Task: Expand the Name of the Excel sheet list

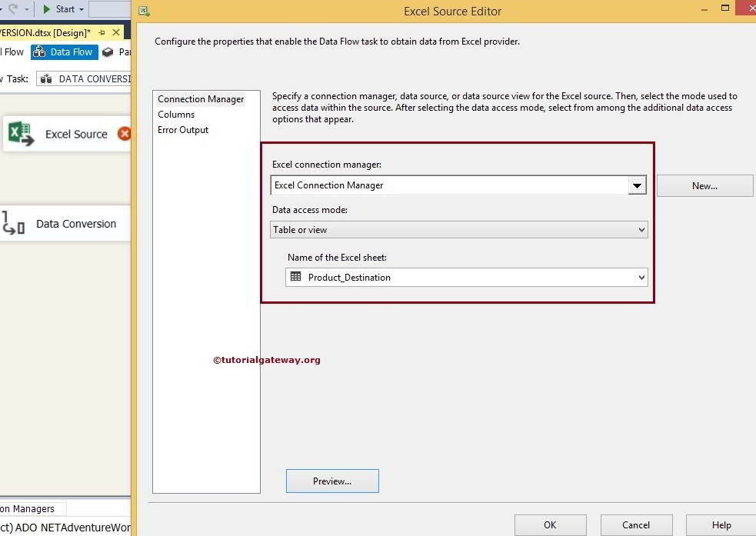Action: point(642,277)
